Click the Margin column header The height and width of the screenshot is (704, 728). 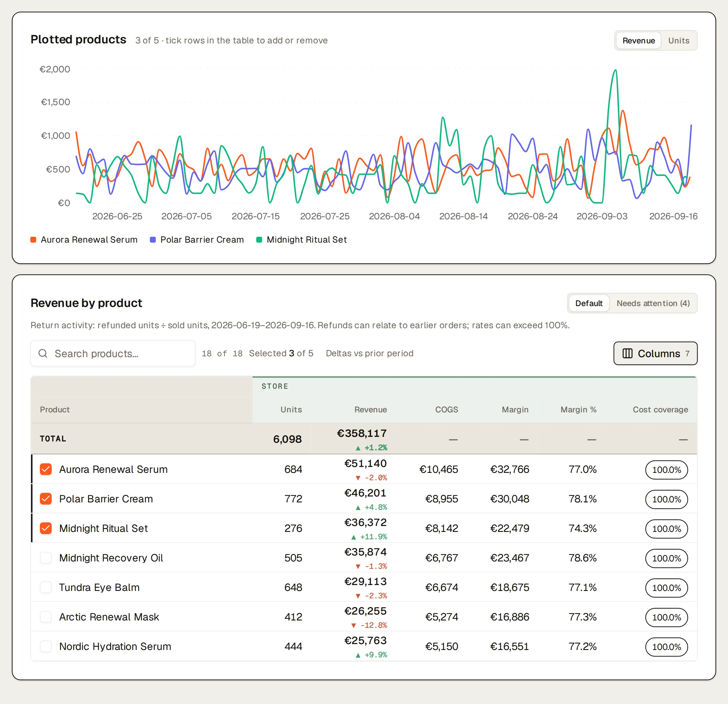[515, 409]
